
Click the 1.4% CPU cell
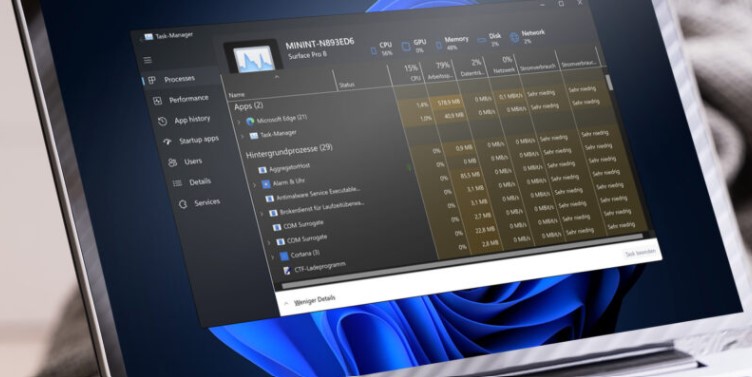[422, 105]
